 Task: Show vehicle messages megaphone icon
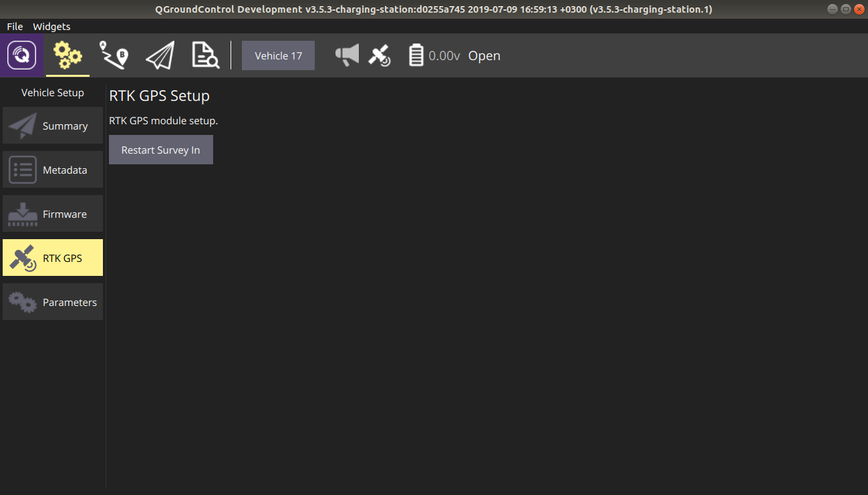[x=347, y=55]
